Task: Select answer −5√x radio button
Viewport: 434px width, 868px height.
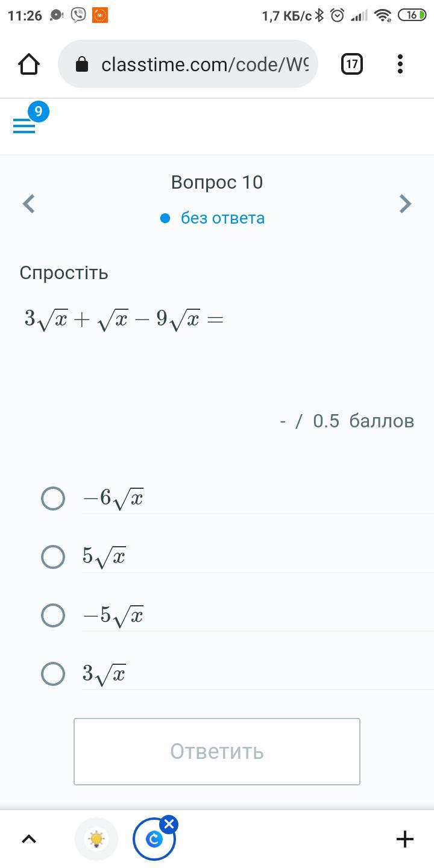Action: coord(53,615)
